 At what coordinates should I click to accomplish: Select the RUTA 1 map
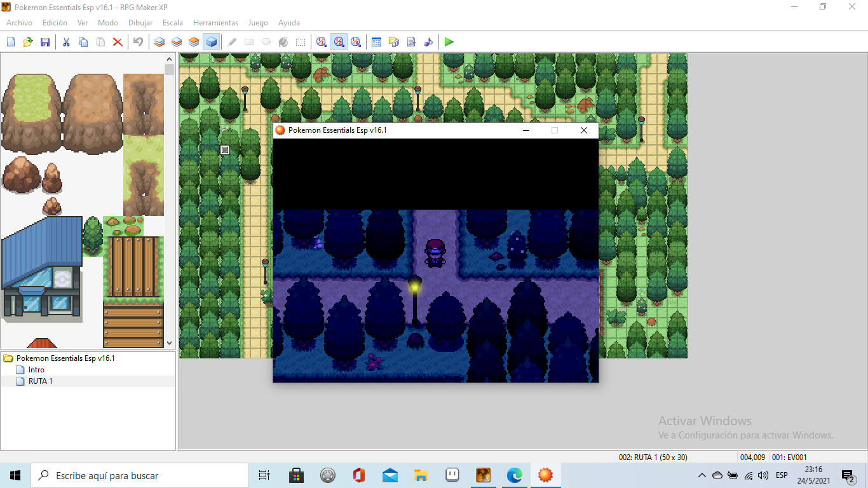[40, 381]
